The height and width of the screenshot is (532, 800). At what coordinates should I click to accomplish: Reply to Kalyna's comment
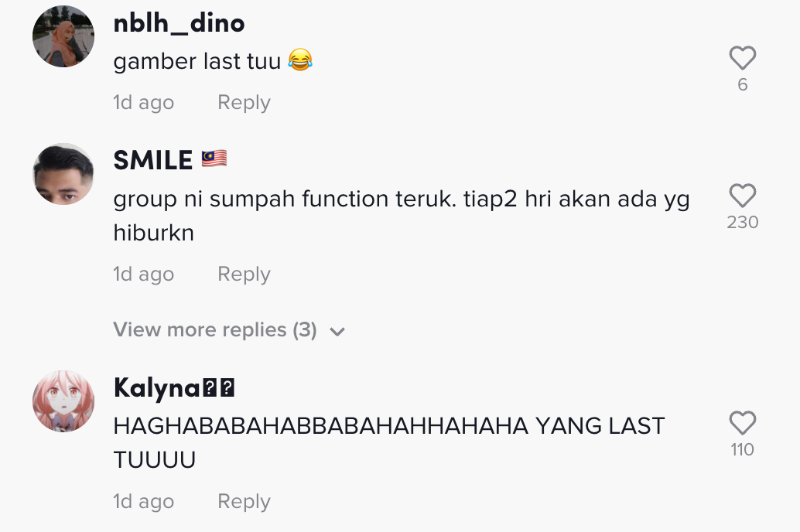[x=244, y=501]
